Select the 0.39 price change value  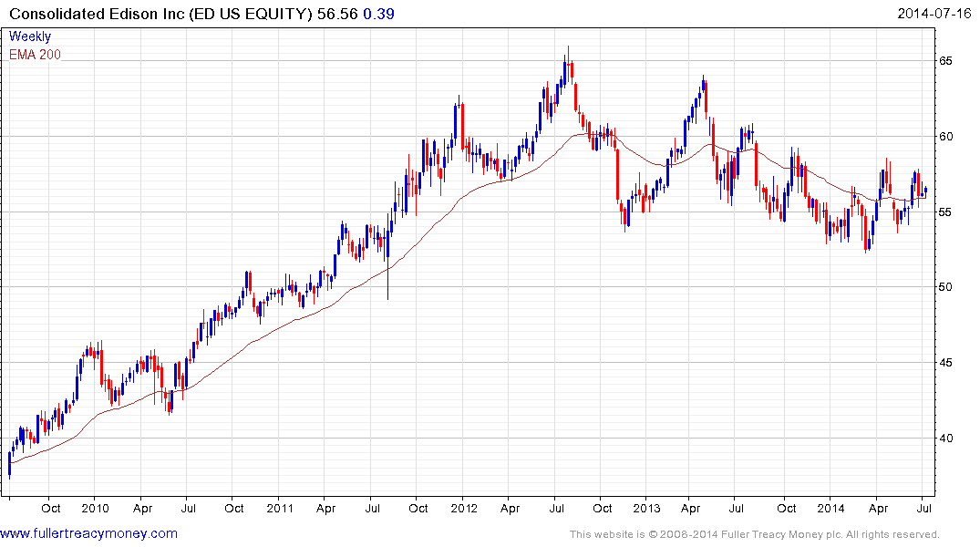[x=378, y=14]
